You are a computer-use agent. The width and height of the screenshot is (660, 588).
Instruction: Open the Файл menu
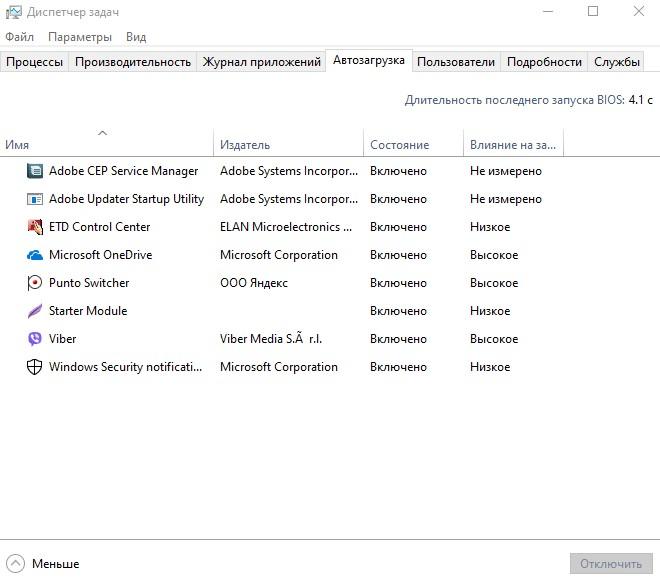point(19,37)
